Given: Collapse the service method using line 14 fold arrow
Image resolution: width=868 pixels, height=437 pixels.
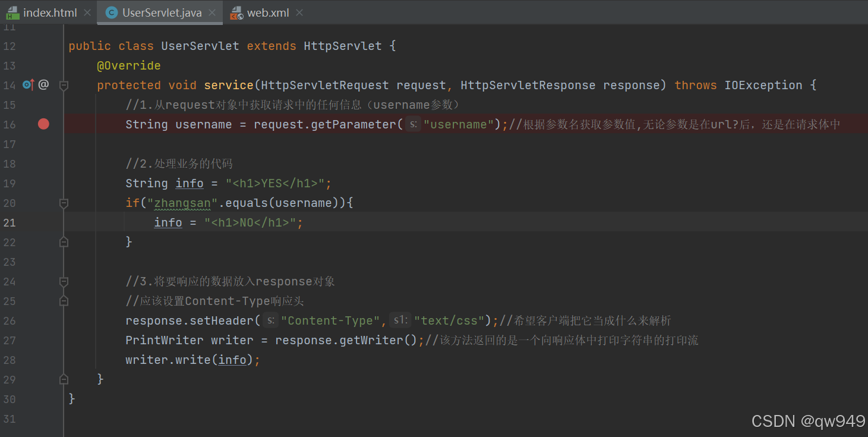Looking at the screenshot, I should tap(64, 84).
